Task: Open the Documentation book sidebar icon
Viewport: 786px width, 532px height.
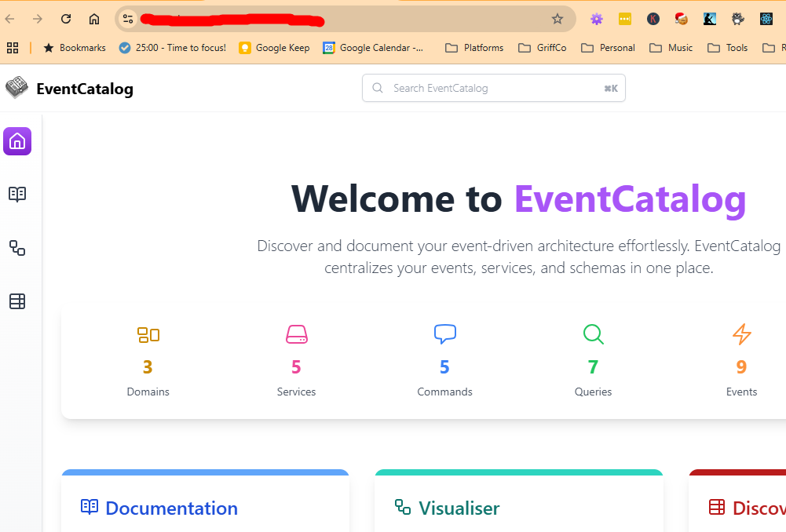Action: point(17,195)
